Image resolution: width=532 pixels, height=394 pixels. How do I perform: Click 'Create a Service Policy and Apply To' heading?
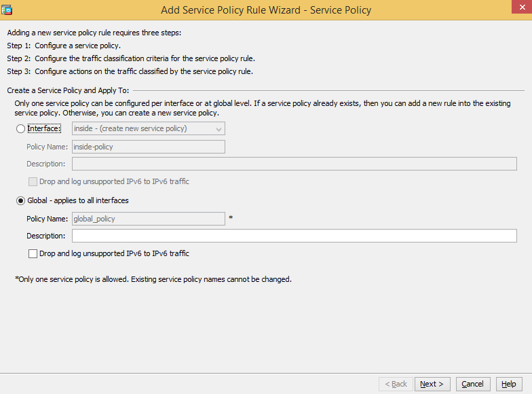point(68,90)
